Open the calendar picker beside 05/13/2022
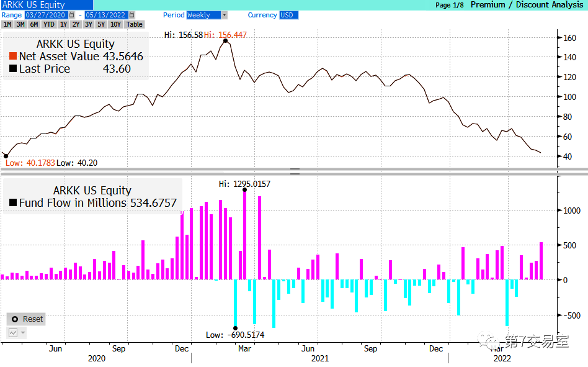 131,15
